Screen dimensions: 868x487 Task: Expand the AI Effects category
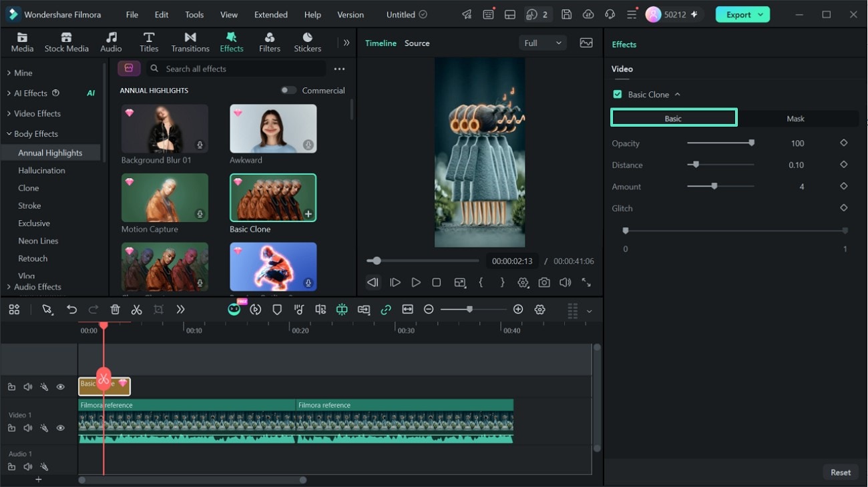(9, 93)
